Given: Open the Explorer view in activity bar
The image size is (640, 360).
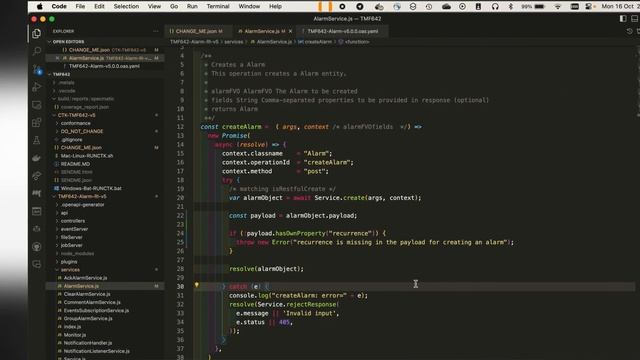Looking at the screenshot, I should [36, 33].
